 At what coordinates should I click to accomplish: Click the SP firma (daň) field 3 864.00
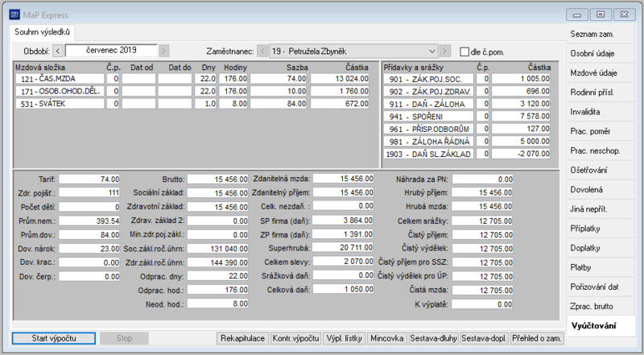click(343, 221)
